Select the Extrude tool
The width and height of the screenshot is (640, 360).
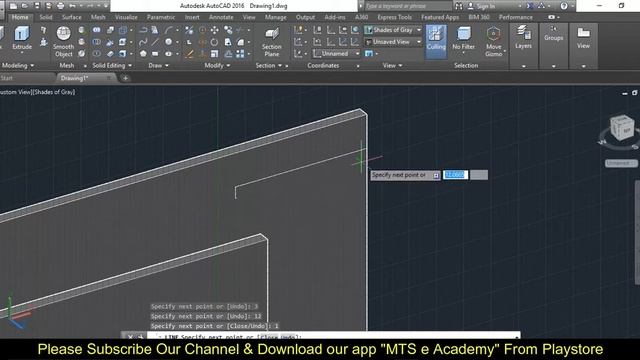tap(22, 38)
